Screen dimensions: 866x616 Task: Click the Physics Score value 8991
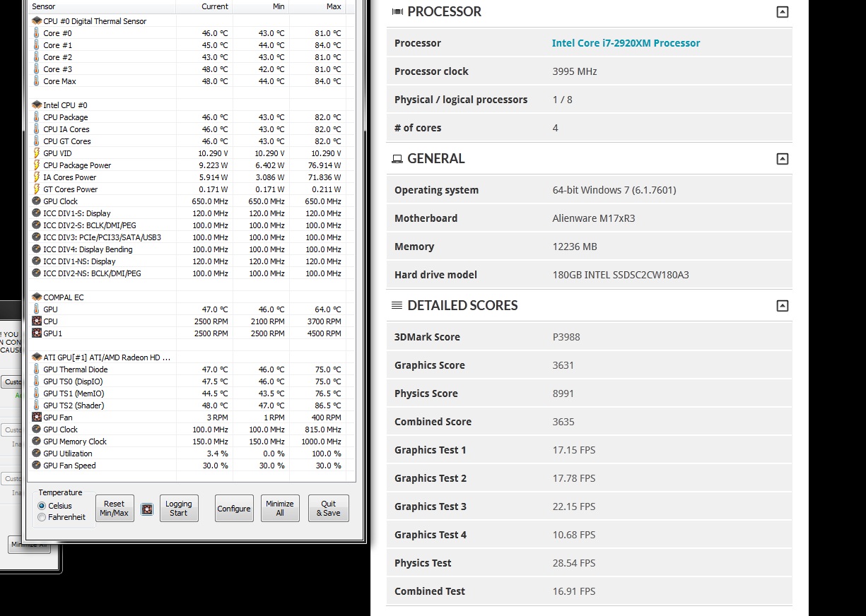[563, 393]
